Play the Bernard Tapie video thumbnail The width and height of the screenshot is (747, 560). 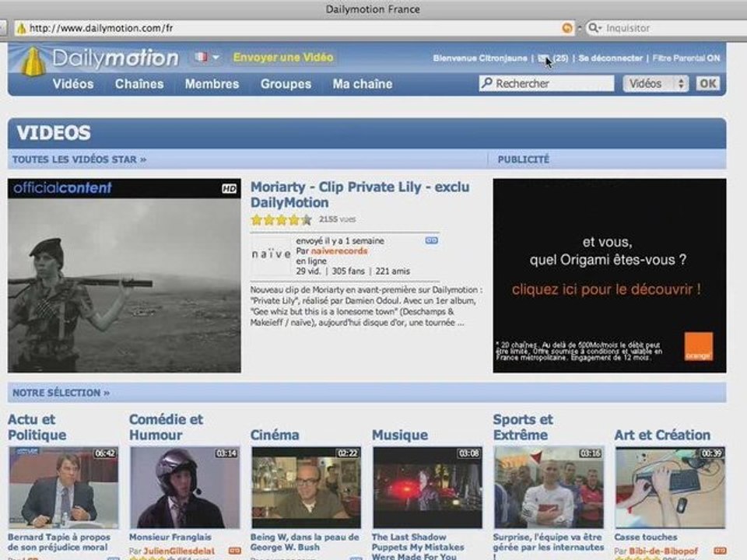pos(63,487)
